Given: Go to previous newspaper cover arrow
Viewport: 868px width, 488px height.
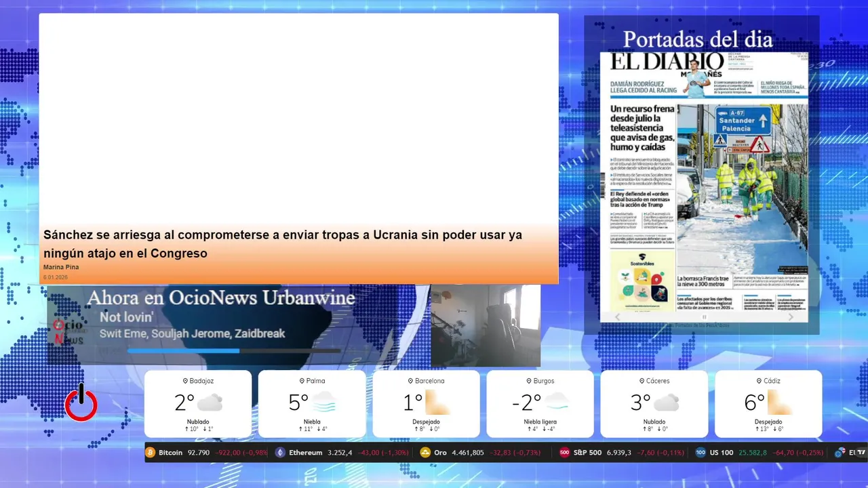Looking at the screenshot, I should pyautogui.click(x=617, y=317).
